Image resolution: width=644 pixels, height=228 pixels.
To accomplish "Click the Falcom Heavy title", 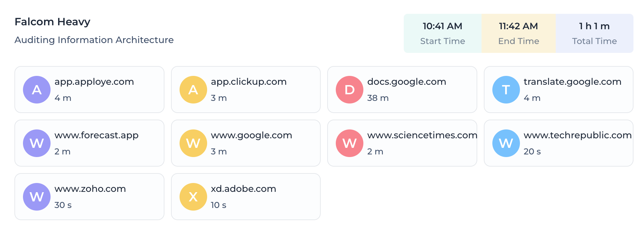I will click(x=52, y=22).
